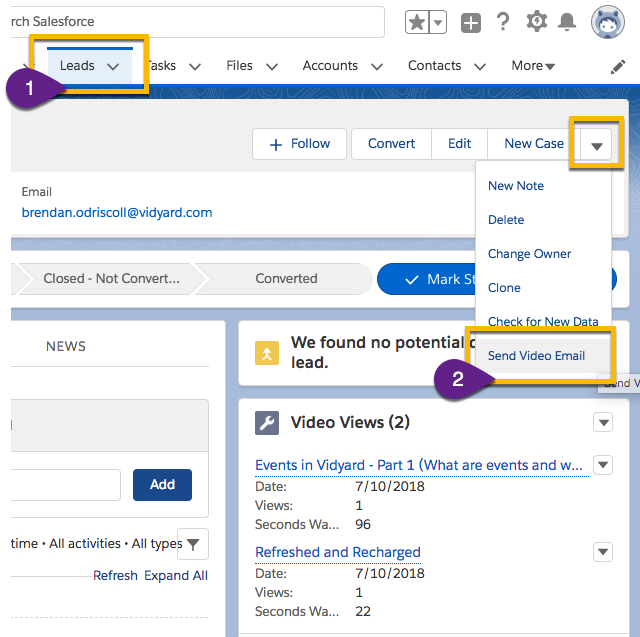Click the Convert button
Viewport: 640px width, 637px height.
coord(391,144)
